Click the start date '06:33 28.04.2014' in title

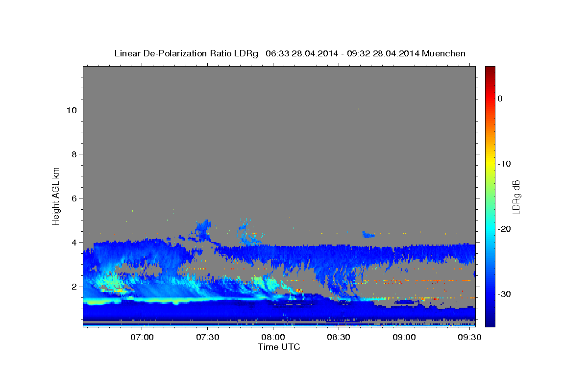[301, 53]
